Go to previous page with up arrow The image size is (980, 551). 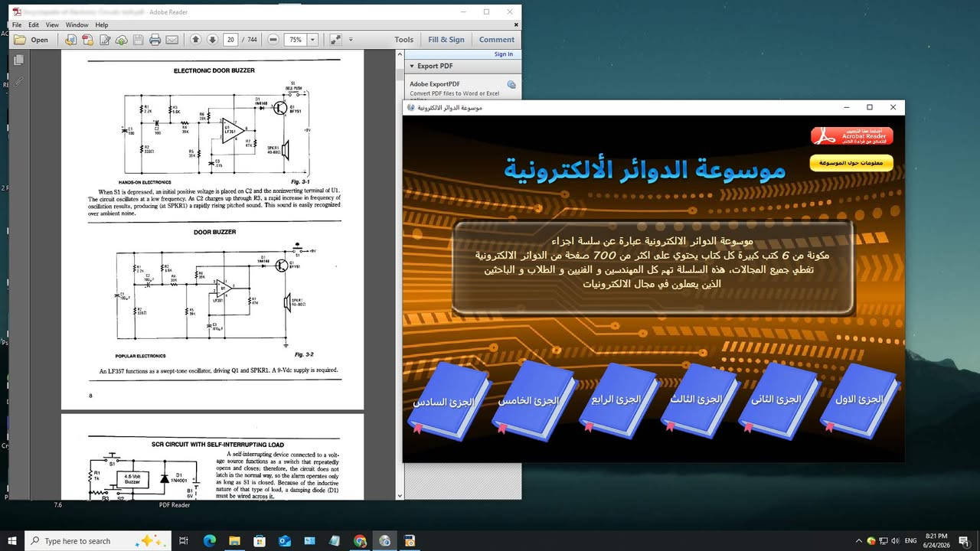coord(195,40)
